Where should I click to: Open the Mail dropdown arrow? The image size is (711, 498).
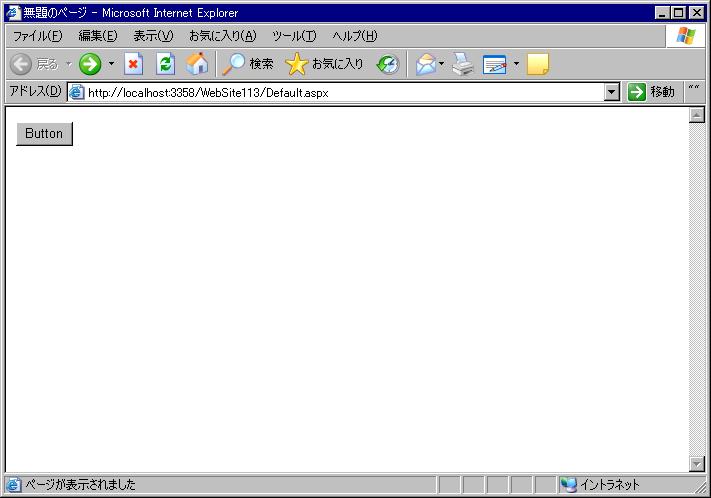coord(442,64)
